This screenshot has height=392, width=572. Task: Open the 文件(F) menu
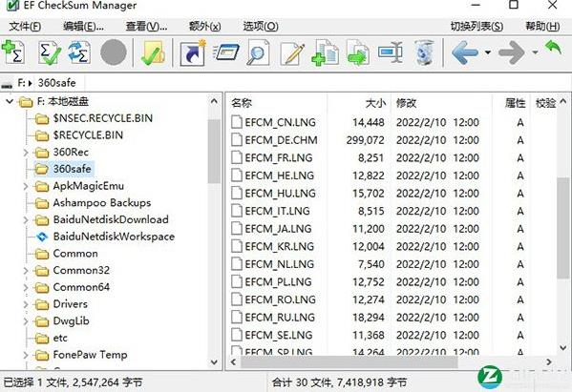[25, 26]
